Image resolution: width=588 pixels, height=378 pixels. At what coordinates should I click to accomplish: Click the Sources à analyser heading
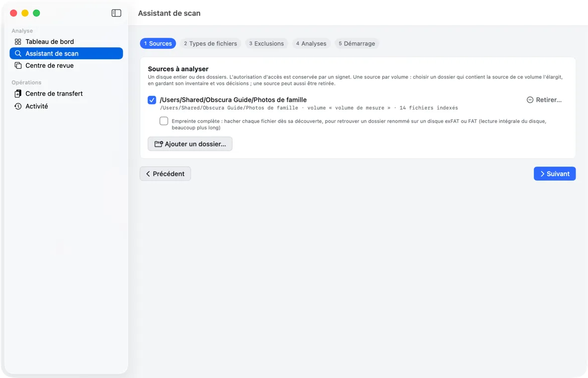(178, 69)
